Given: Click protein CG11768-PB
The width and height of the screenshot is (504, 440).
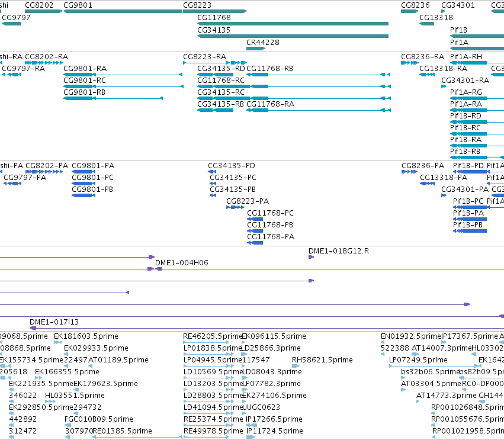Looking at the screenshot, I should pos(255,231).
